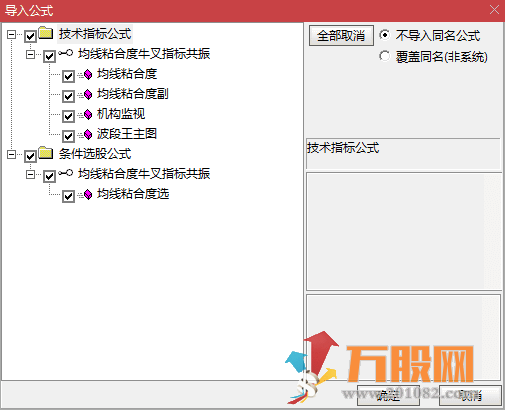The width and height of the screenshot is (505, 410).
Task: Click the 全部取消 button
Action: point(341,36)
